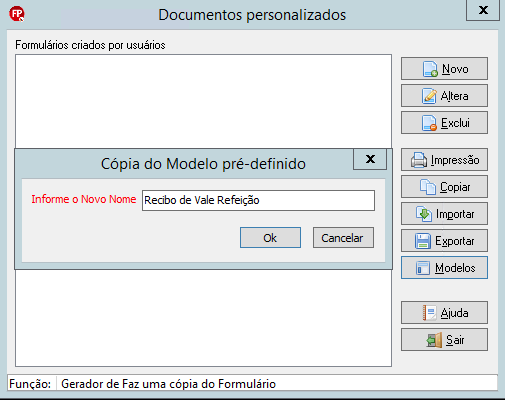Viewport: 505px width, 400px height.
Task: Click the Formulários criados por usuários list area
Action: point(203,211)
